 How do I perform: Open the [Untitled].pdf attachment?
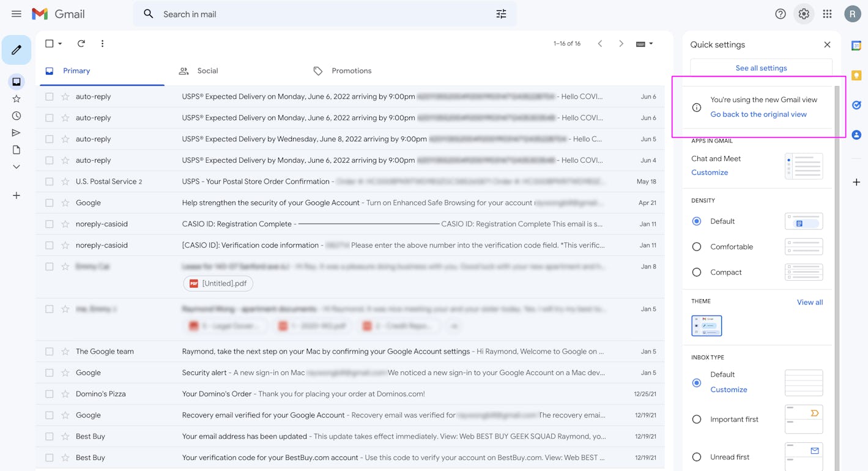tap(218, 283)
